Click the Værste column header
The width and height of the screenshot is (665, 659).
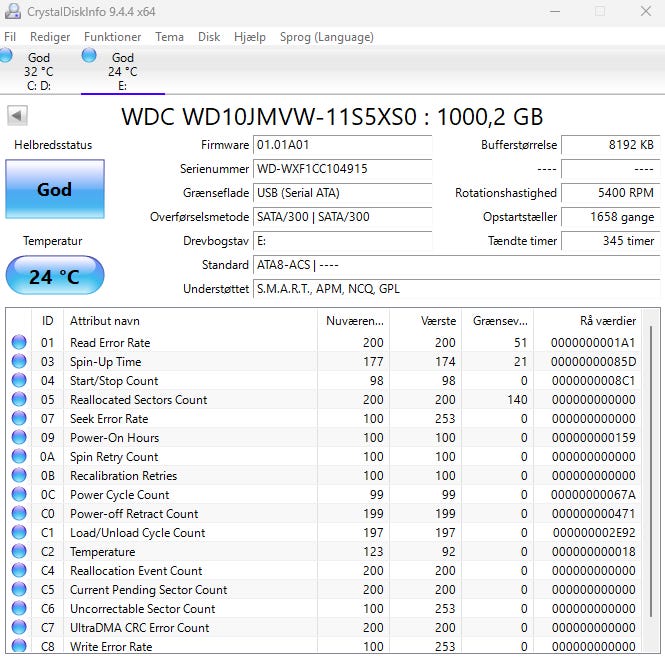(x=425, y=321)
